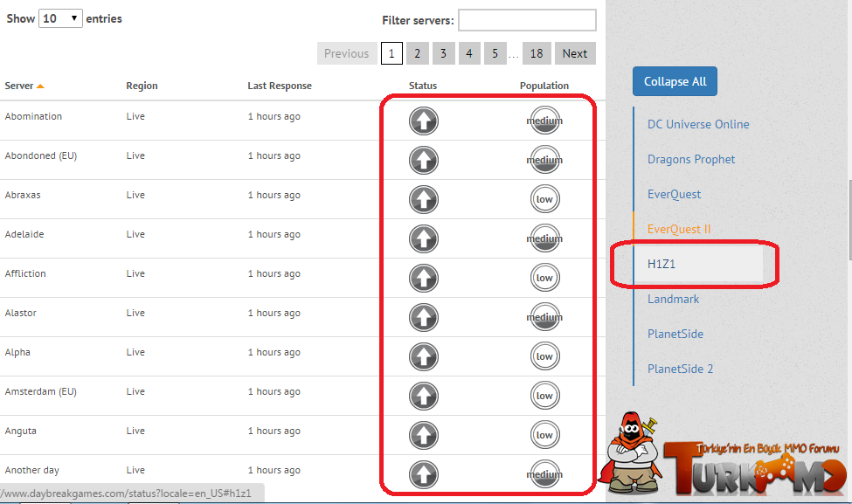
Task: Jump to page 4 of servers
Action: point(469,53)
